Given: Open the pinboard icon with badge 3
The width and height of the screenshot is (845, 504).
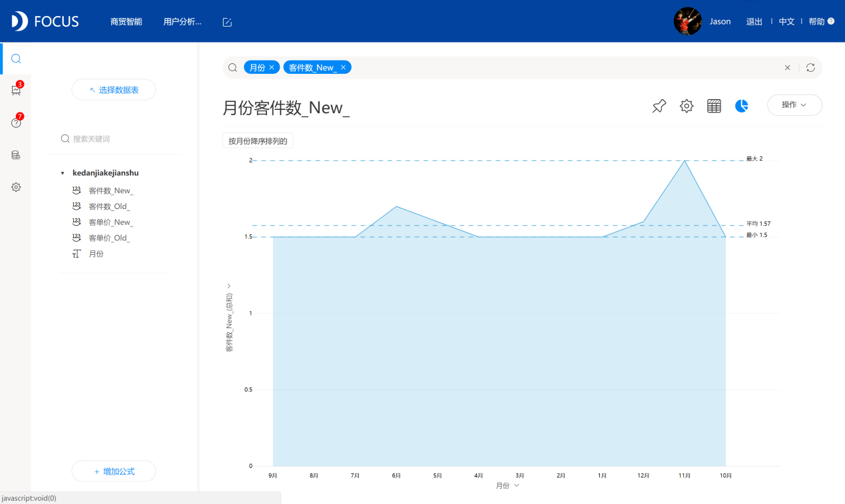Looking at the screenshot, I should pyautogui.click(x=16, y=90).
